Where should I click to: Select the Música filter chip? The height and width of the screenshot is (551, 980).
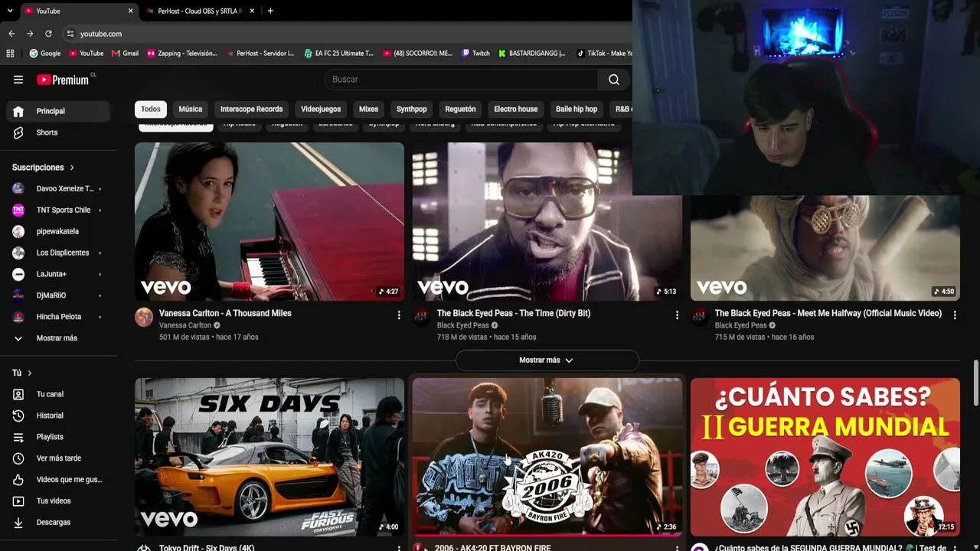click(x=191, y=109)
